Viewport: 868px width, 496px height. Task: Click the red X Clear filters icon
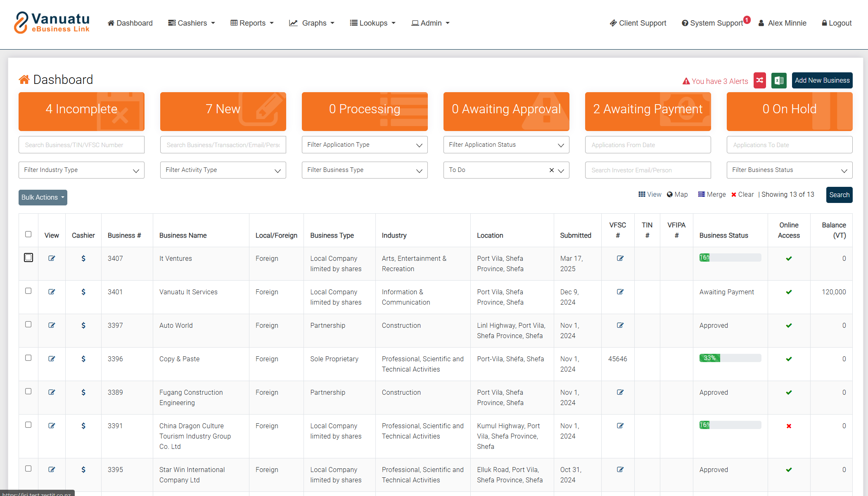[734, 195]
